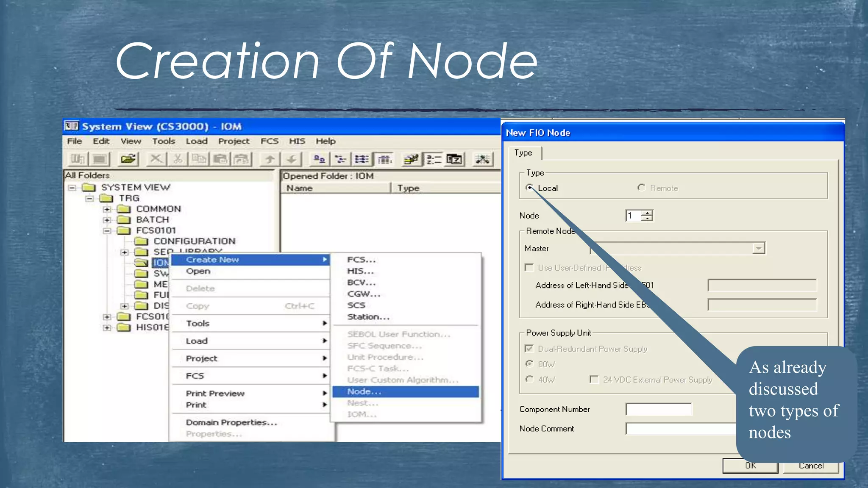Click the crossed tools toolbar icon
Viewport: 868px width, 488px height.
click(x=482, y=159)
